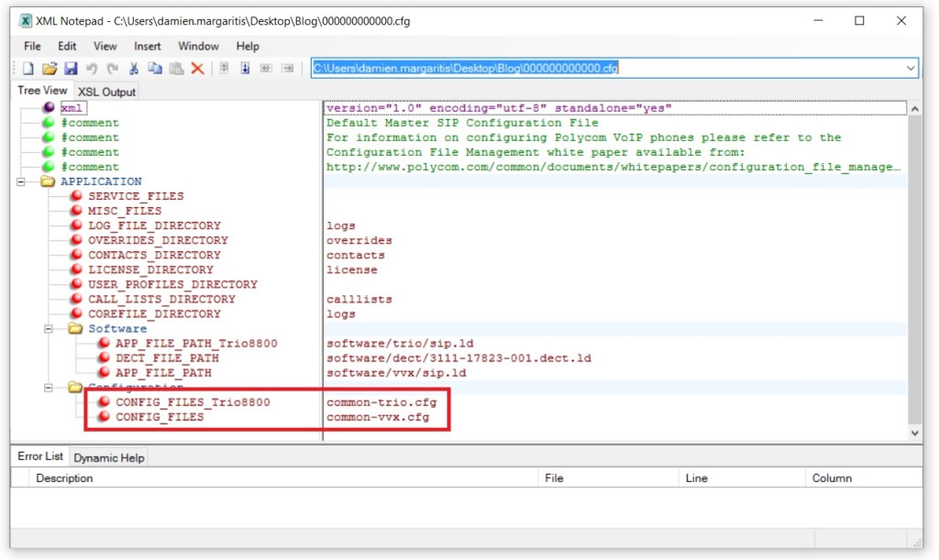Click the Copy icon in the toolbar

click(155, 69)
